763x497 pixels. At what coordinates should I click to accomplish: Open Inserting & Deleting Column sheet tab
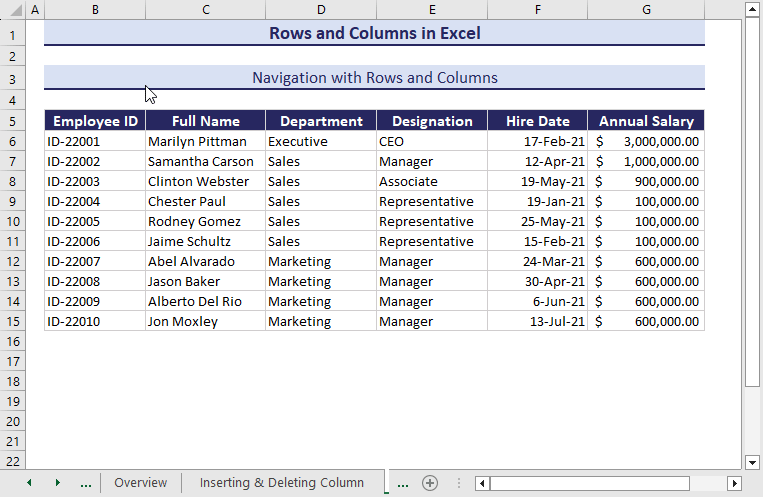tap(281, 483)
